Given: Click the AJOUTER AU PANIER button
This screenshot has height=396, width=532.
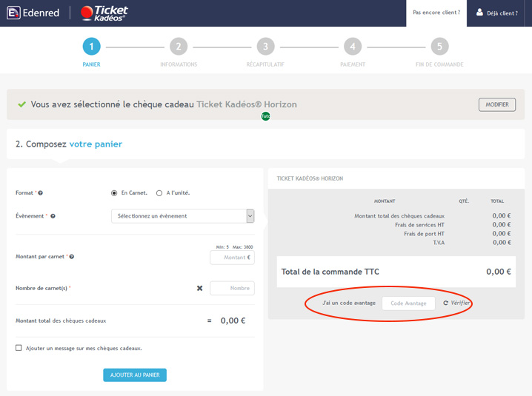Looking at the screenshot, I should [x=135, y=375].
